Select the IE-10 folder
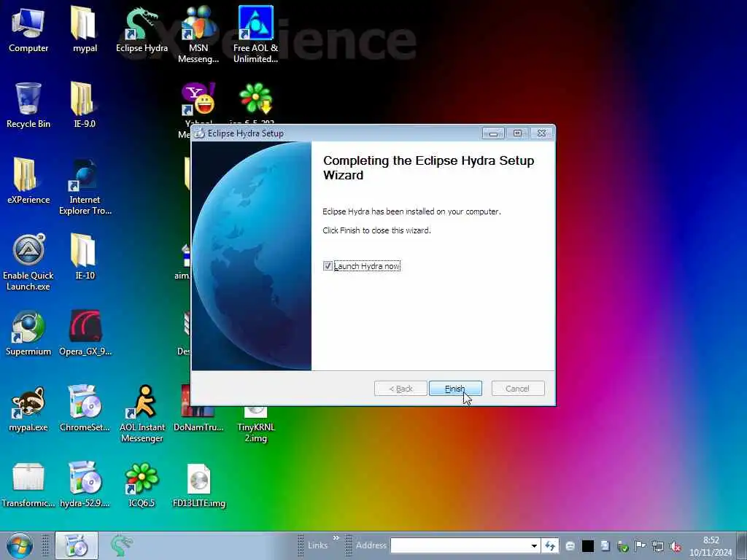Viewport: 747px width, 560px height. [x=85, y=257]
